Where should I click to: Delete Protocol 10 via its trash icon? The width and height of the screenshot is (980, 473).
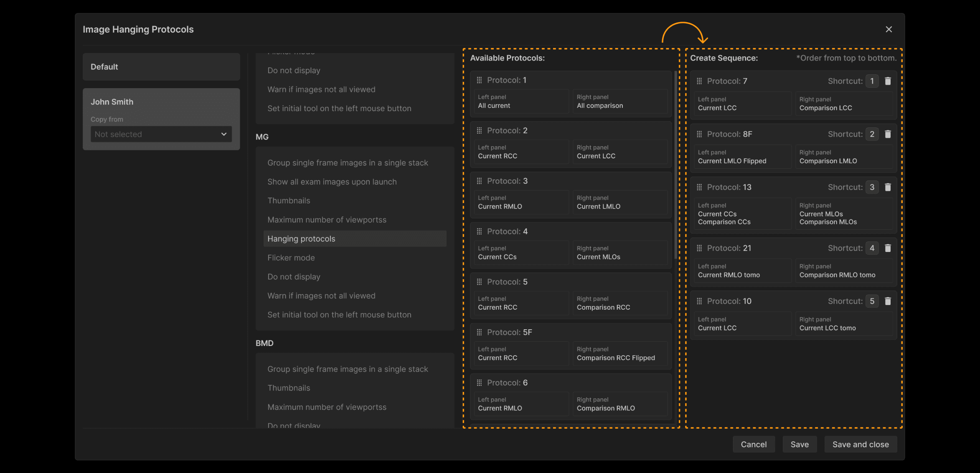(888, 301)
